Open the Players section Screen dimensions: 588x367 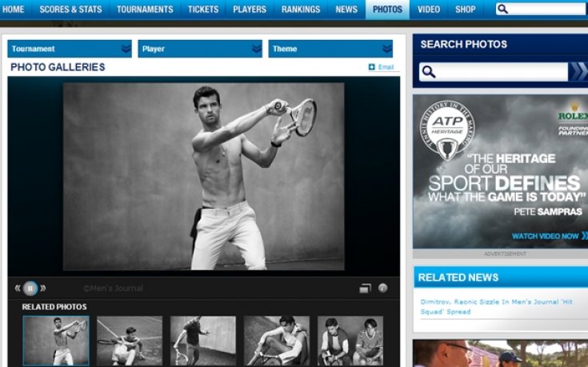click(250, 10)
